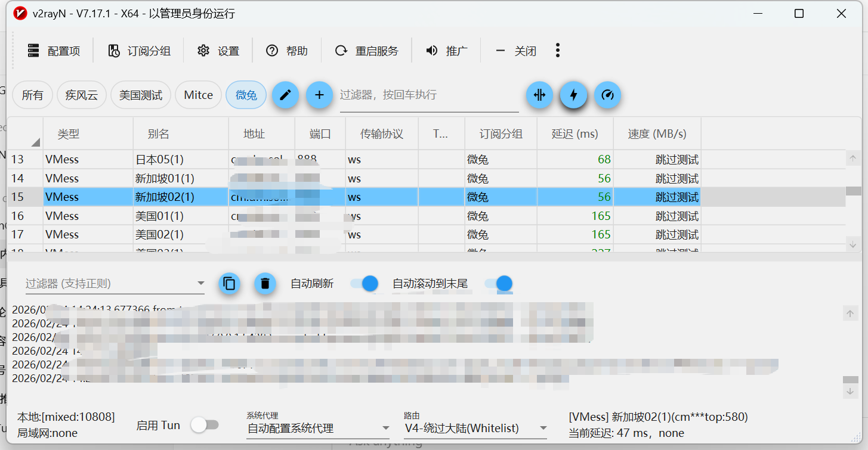Click the 165 delay value for 美国01(1)
This screenshot has height=450, width=868.
601,216
